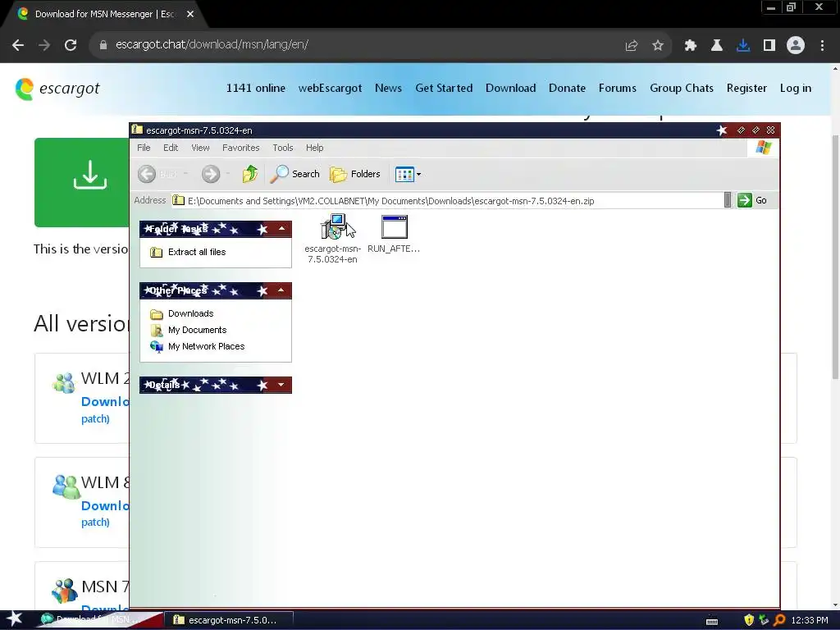Click the Search toolbar button
This screenshot has height=630, width=840.
294,174
